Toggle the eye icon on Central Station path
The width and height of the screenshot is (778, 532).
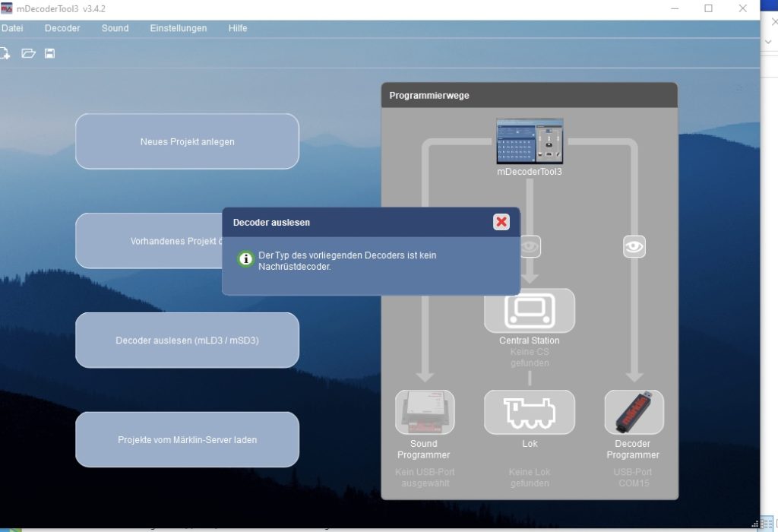[530, 247]
